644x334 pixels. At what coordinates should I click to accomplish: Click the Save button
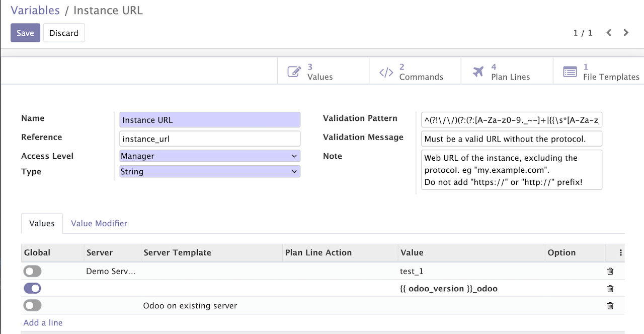[25, 33]
